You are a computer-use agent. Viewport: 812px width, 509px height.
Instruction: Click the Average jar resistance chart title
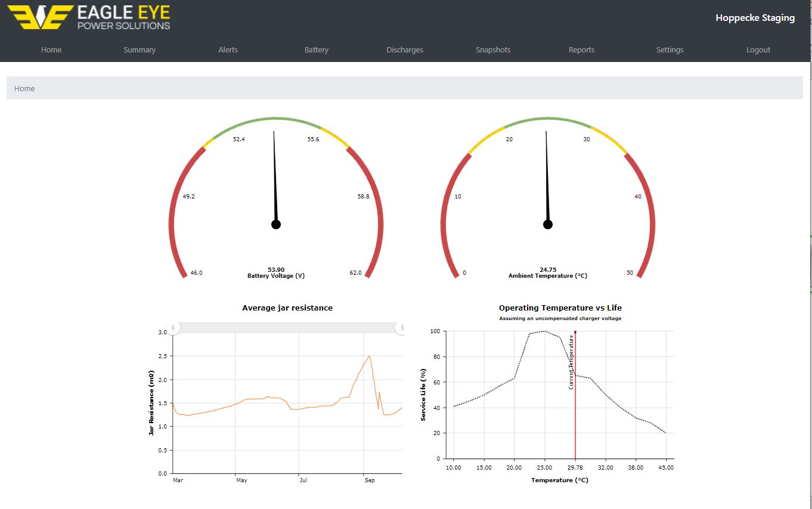pyautogui.click(x=287, y=308)
